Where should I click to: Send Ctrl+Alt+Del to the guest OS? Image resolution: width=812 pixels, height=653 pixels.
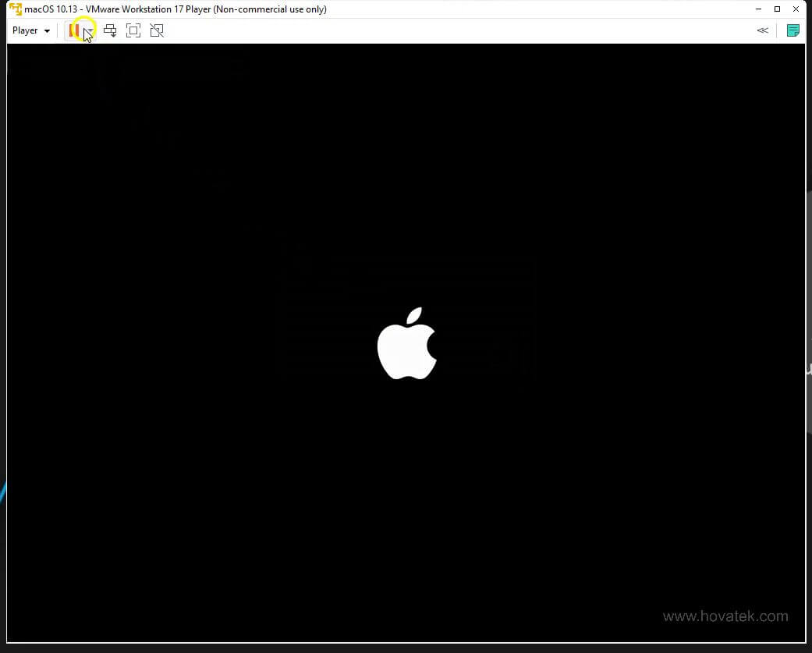click(110, 30)
